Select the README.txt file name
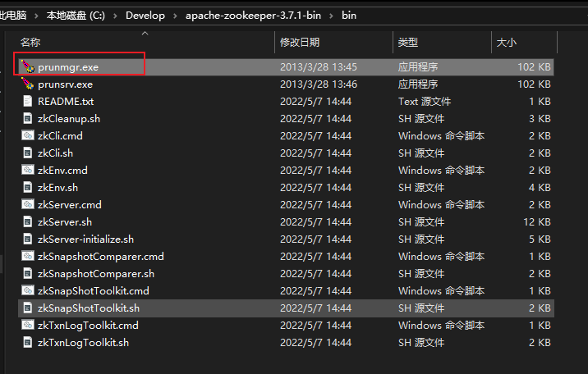The image size is (588, 374). point(66,102)
